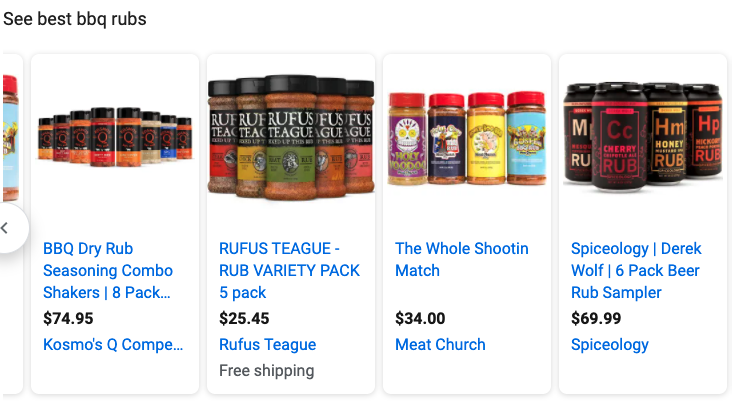Viewport: 732px width, 402px height.
Task: Open the Kosmo's Q shakers product image
Action: coord(115,137)
